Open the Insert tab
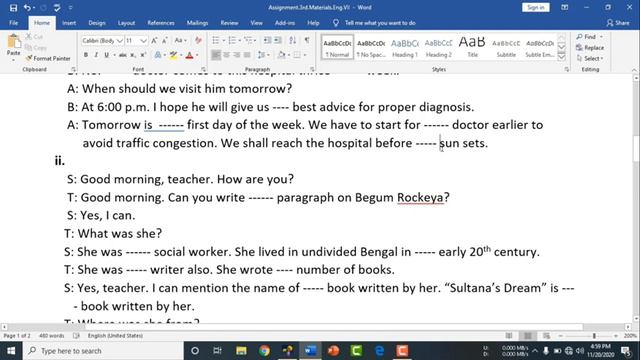This screenshot has width=640, height=360. tap(69, 23)
